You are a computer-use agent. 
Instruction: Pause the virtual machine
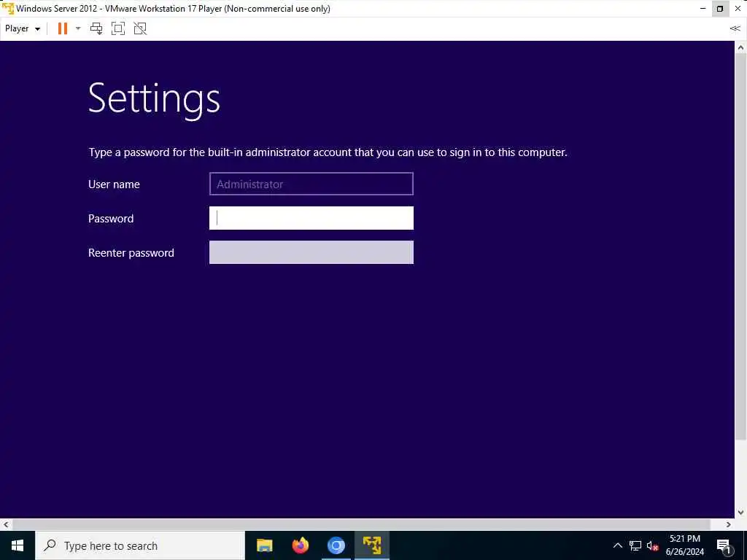pos(63,28)
